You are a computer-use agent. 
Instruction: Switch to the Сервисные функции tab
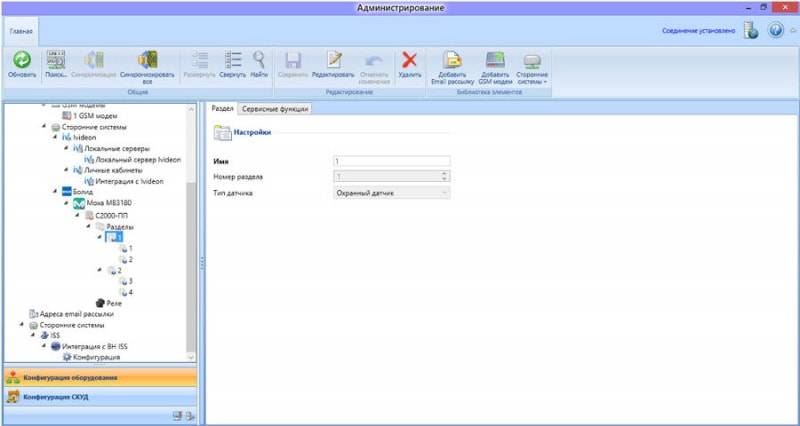pos(275,109)
